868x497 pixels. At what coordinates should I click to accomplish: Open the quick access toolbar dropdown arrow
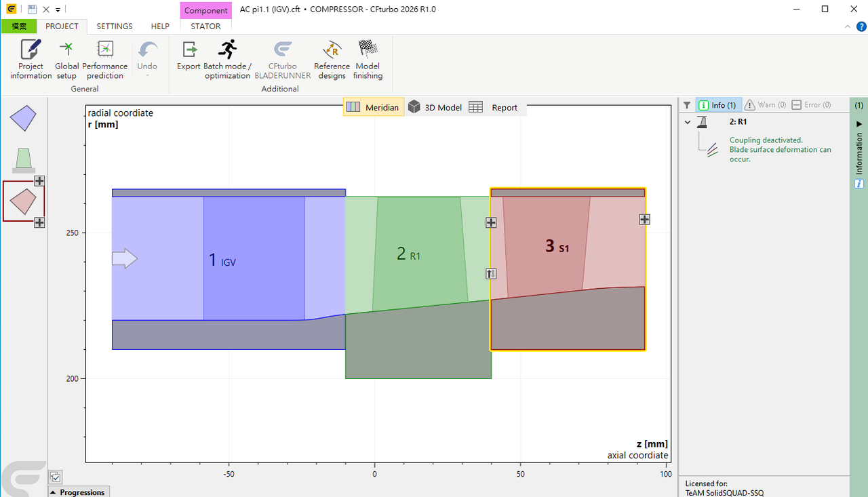58,9
